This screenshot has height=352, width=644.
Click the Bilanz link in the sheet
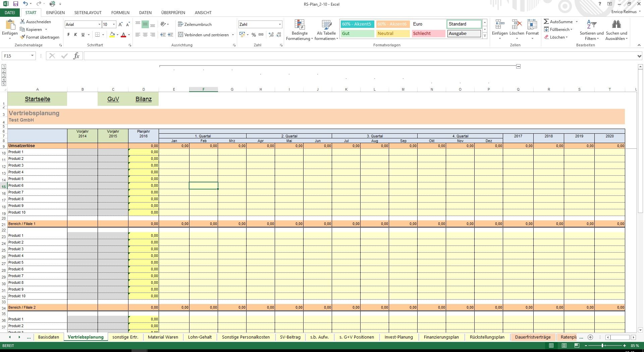144,99
